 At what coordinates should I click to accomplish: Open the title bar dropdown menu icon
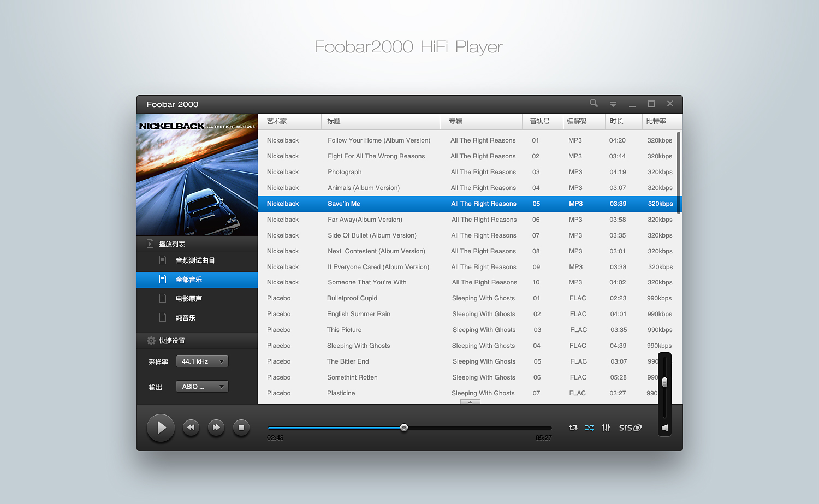click(613, 104)
